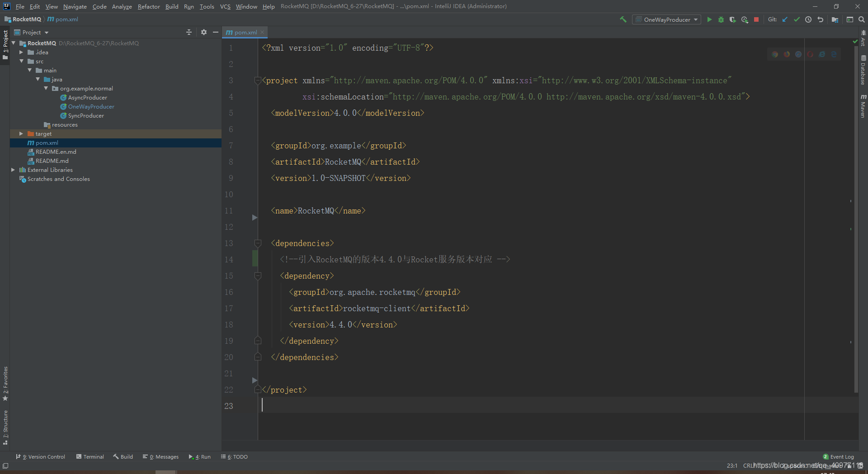
Task: Click Git Rollback undo arrow icon
Action: 820,19
